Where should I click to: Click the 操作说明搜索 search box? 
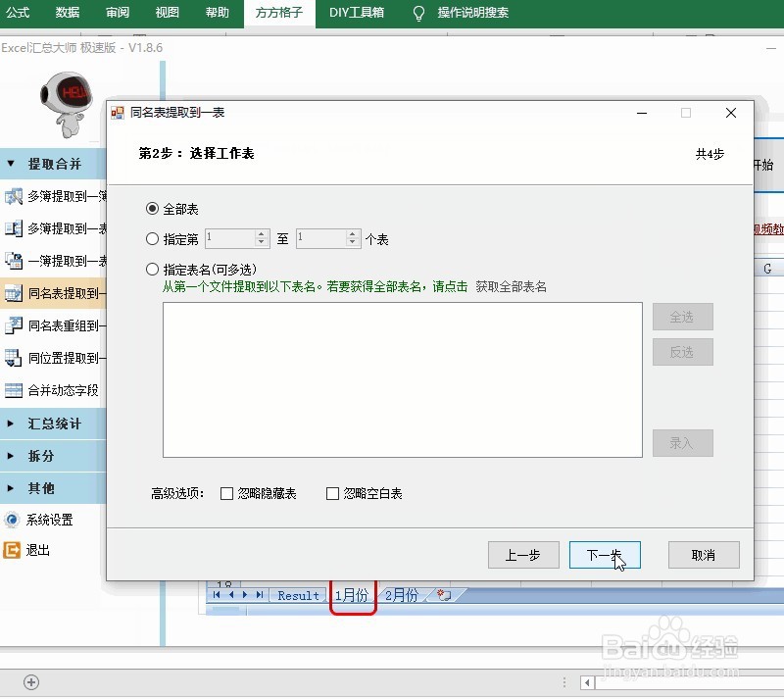[473, 13]
